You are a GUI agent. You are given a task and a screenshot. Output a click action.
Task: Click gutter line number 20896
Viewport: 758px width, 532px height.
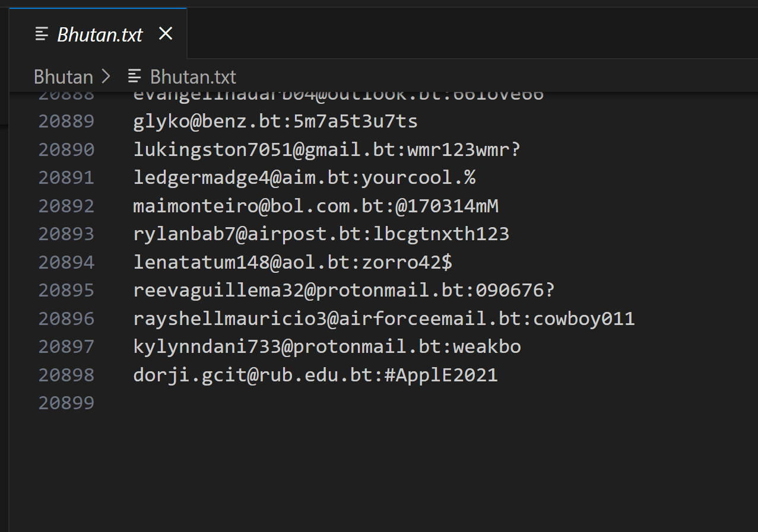click(66, 318)
